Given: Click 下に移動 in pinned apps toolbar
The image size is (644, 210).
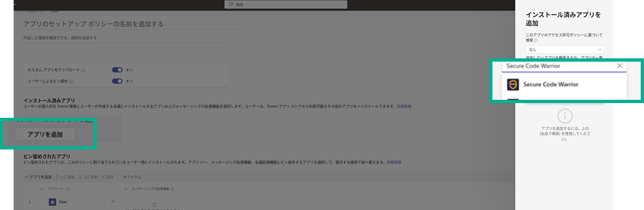Looking at the screenshot, I should pyautogui.click(x=88, y=177).
